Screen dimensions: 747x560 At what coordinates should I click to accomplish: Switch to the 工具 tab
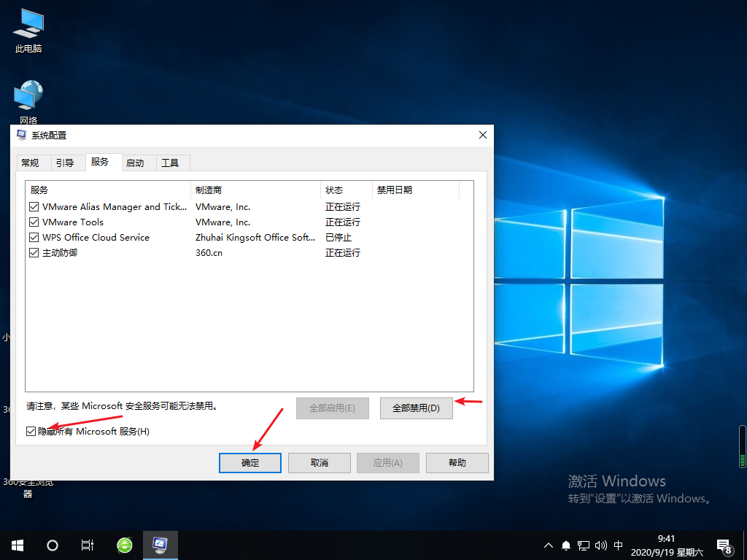172,162
